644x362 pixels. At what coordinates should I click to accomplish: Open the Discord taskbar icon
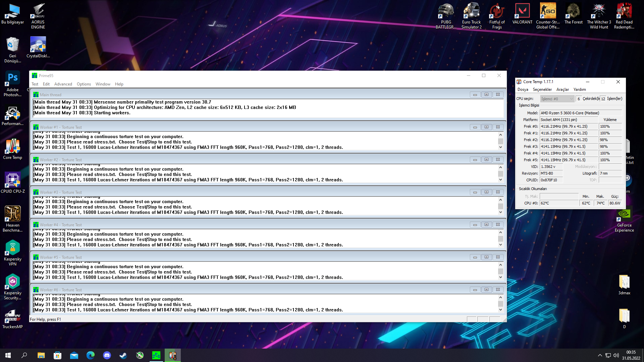click(107, 355)
